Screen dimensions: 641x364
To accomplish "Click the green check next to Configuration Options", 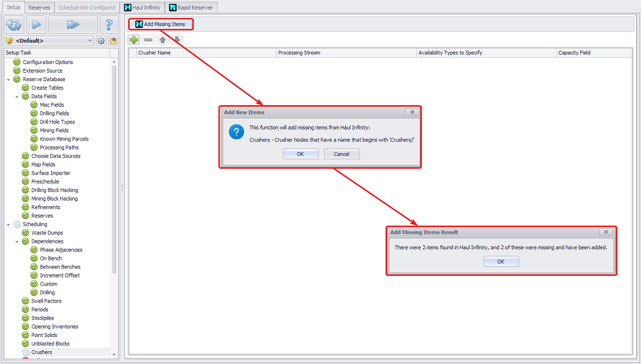I will (x=17, y=62).
